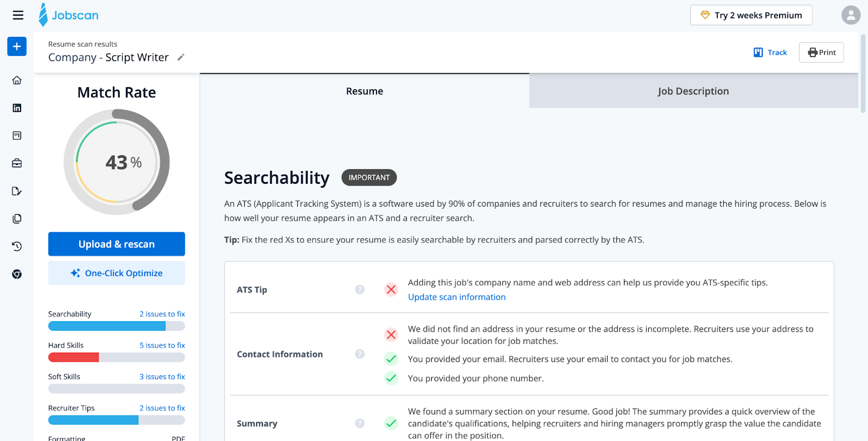The width and height of the screenshot is (868, 441).
Task: Open the user profile avatar
Action: click(x=851, y=15)
